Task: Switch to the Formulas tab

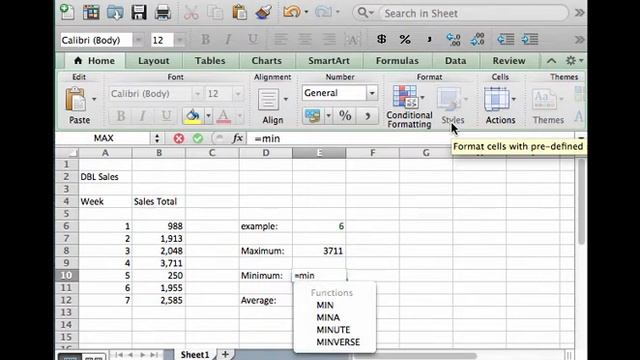Action: 397,61
